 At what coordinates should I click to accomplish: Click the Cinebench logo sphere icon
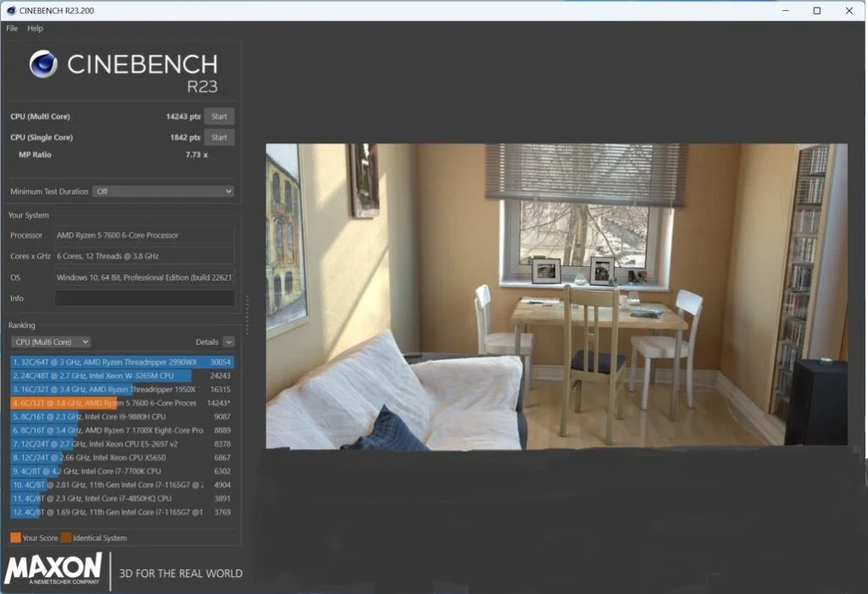pyautogui.click(x=43, y=64)
